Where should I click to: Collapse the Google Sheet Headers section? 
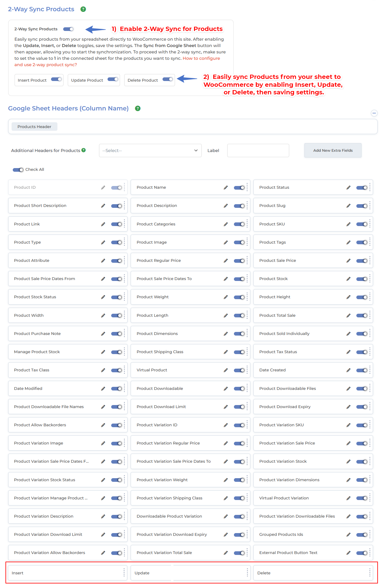point(374,113)
